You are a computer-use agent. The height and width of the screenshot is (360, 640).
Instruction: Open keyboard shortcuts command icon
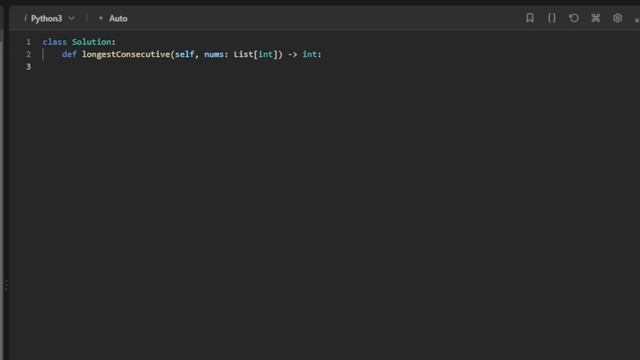coord(596,18)
